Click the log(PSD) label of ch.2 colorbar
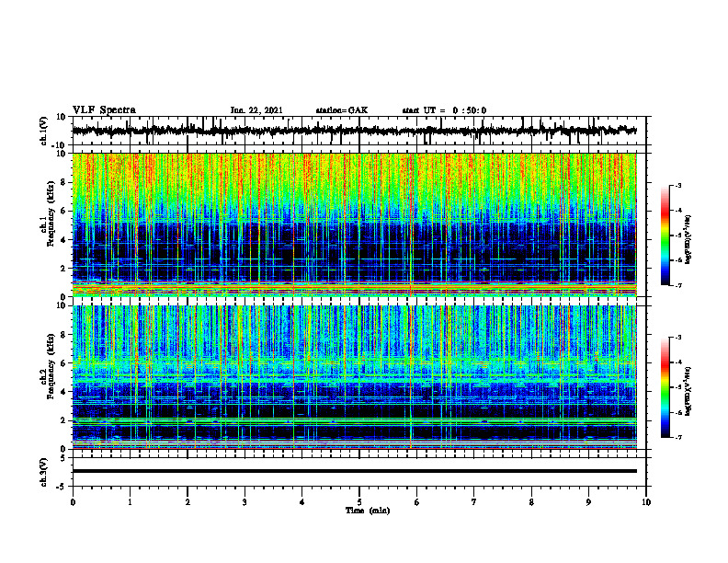Image resolution: width=728 pixels, height=563 pixels. pyautogui.click(x=688, y=389)
